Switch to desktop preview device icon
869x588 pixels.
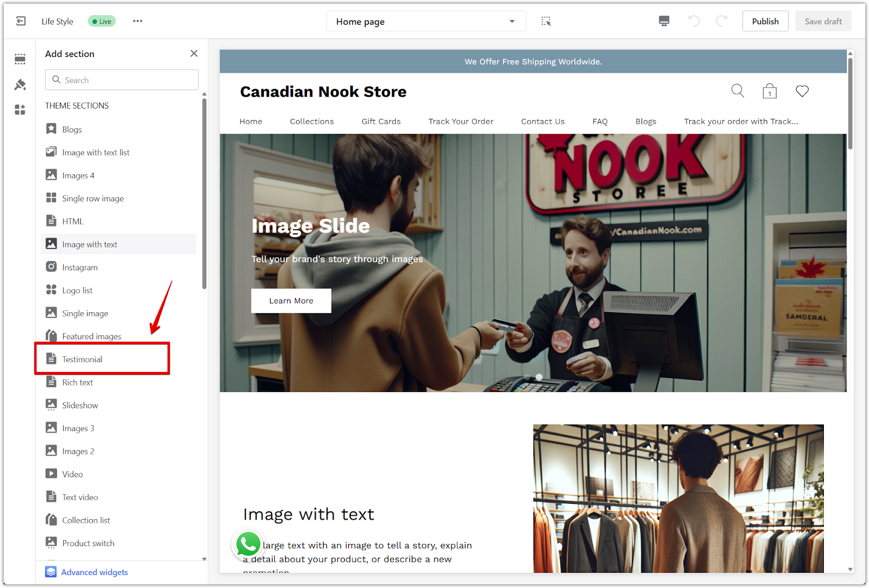[x=664, y=21]
